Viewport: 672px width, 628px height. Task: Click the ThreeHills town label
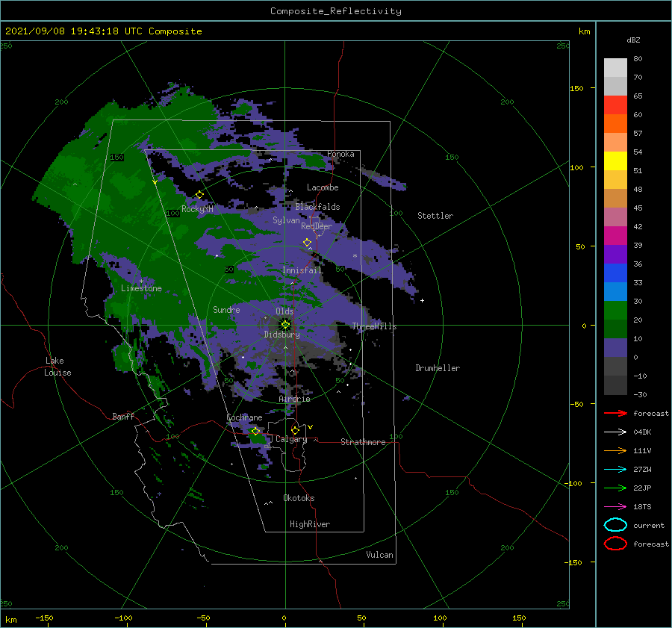click(x=374, y=326)
